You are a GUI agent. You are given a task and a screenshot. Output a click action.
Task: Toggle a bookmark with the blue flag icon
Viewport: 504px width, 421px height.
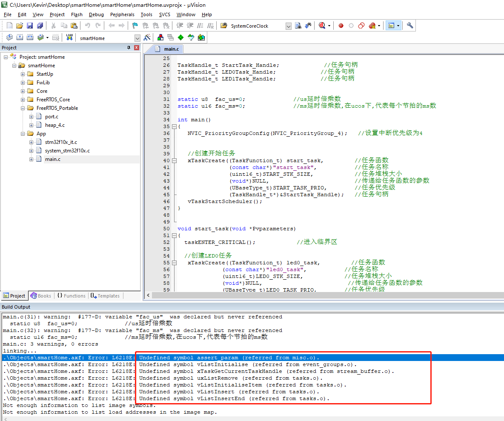[134, 26]
